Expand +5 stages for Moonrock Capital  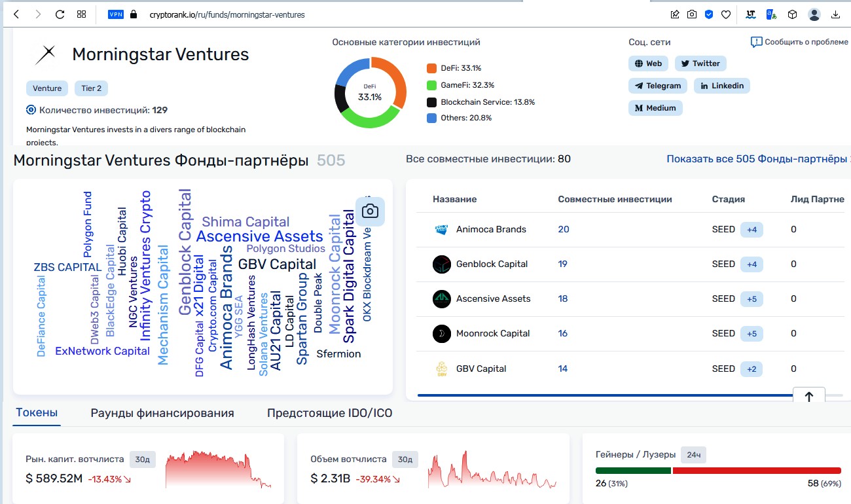click(751, 334)
